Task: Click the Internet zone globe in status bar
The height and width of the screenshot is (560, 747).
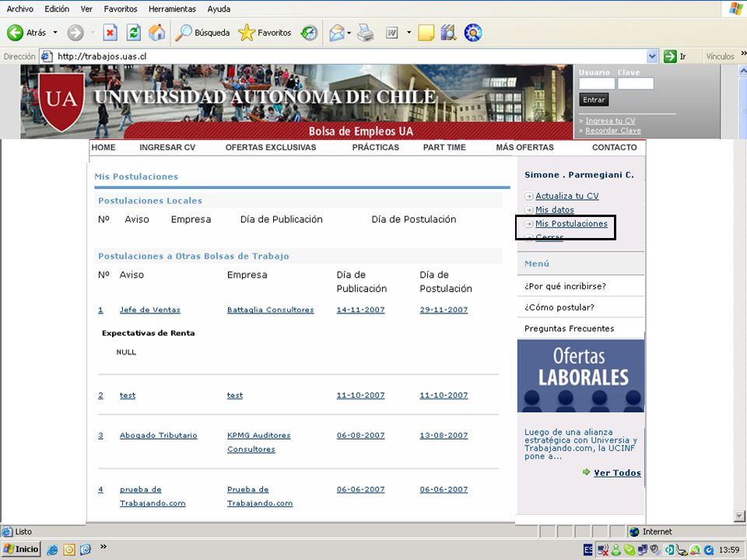Action: pyautogui.click(x=634, y=531)
